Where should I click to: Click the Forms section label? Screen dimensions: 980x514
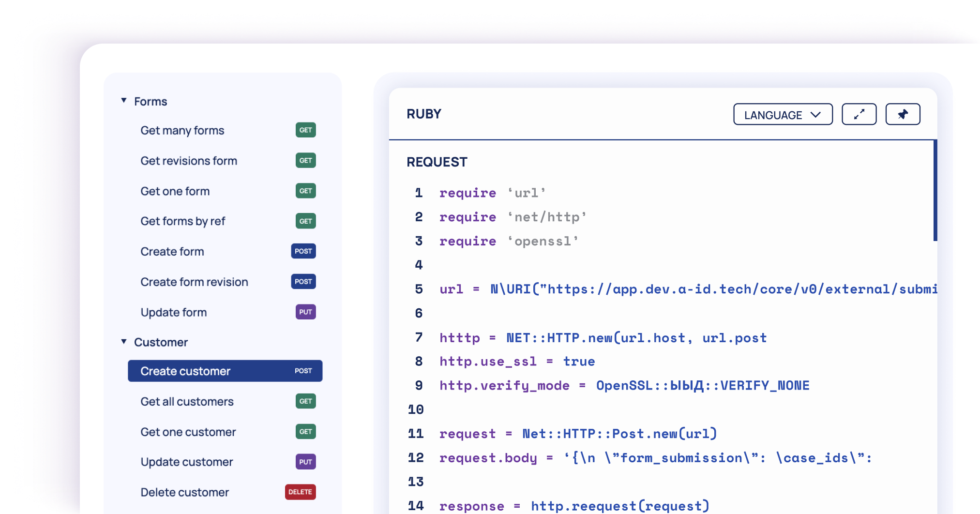(x=151, y=102)
